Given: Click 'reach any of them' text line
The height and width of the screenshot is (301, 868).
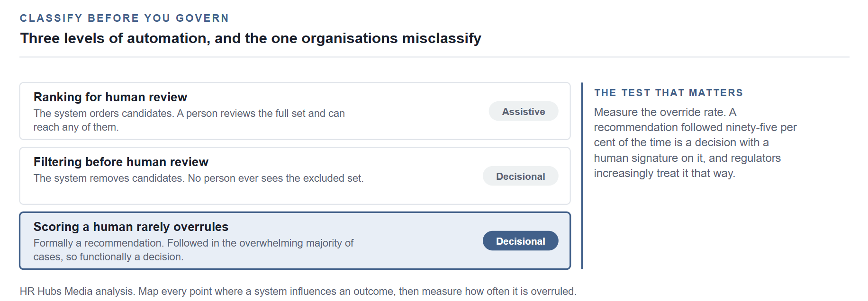Looking at the screenshot, I should click(x=76, y=127).
